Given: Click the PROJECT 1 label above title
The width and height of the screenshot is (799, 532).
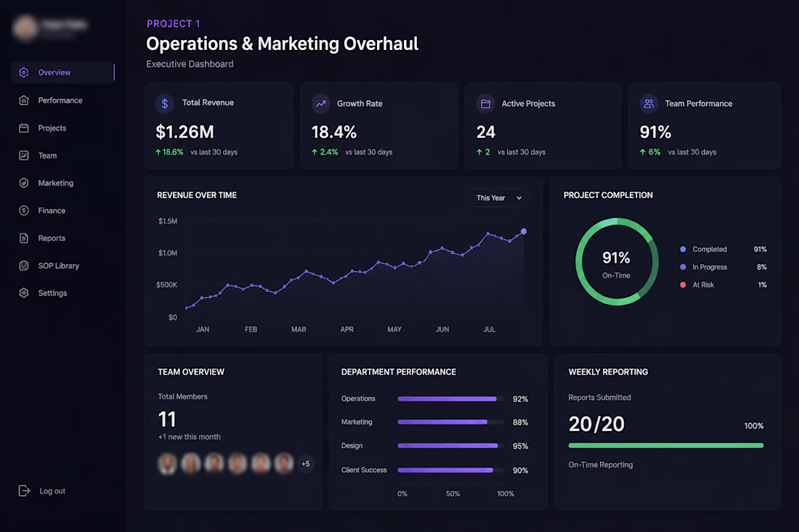Looking at the screenshot, I should 174,23.
